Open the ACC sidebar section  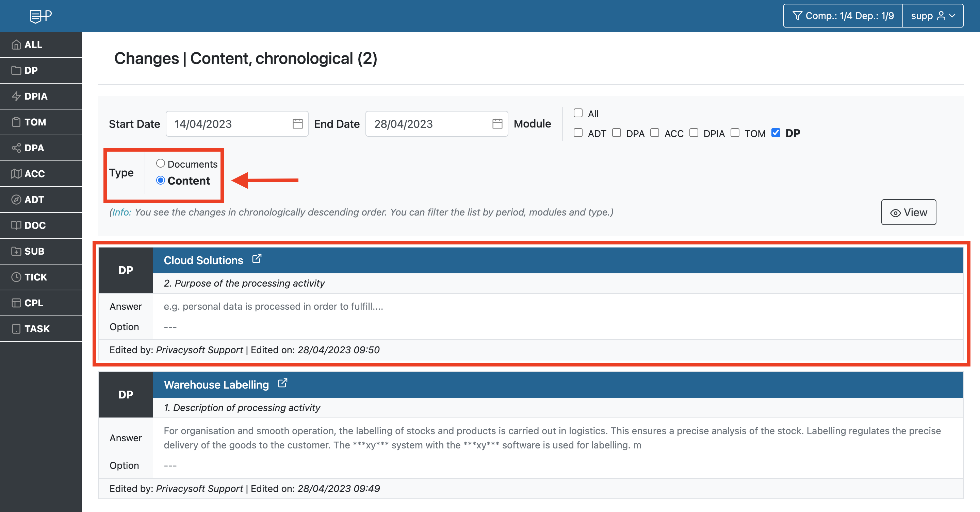click(41, 174)
